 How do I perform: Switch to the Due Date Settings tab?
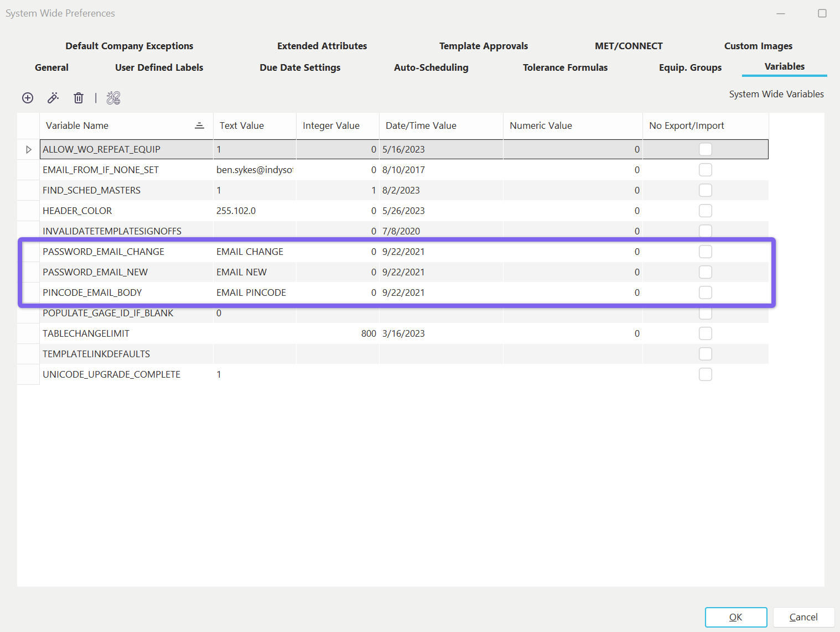coord(300,67)
